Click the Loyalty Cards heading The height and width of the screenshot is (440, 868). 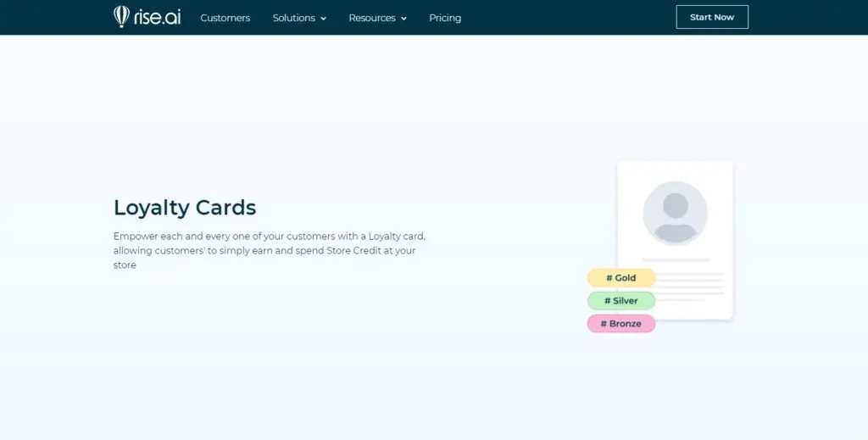(185, 207)
